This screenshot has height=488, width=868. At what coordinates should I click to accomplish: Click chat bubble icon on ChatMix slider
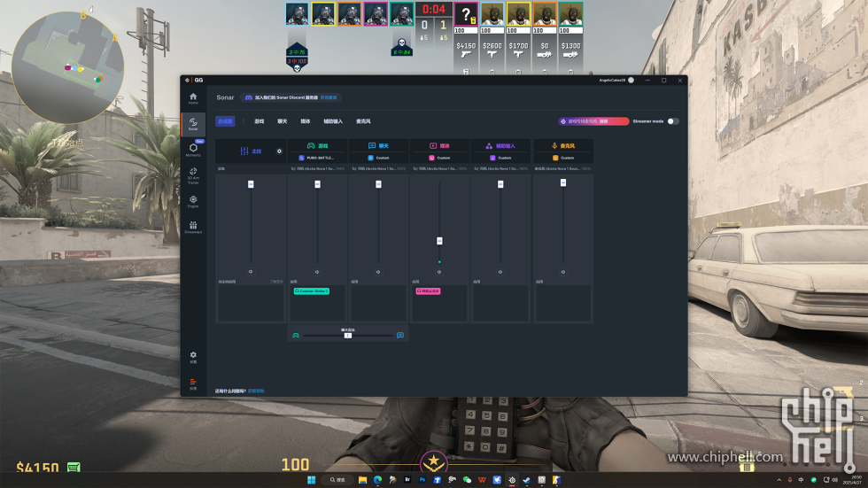coord(400,336)
